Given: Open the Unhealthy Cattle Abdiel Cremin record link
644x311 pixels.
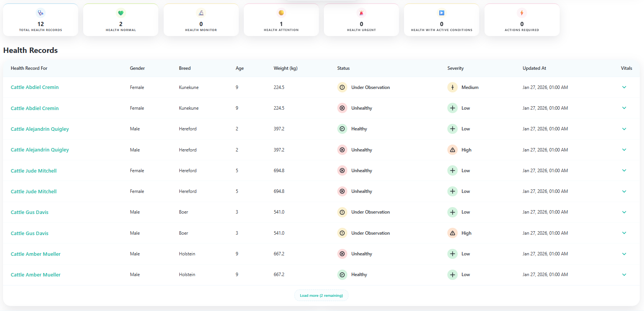Looking at the screenshot, I should click(34, 109).
